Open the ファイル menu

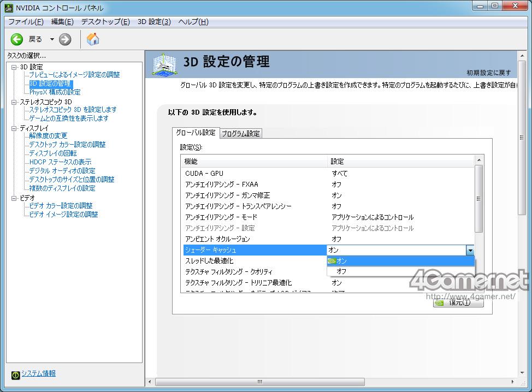(26, 22)
